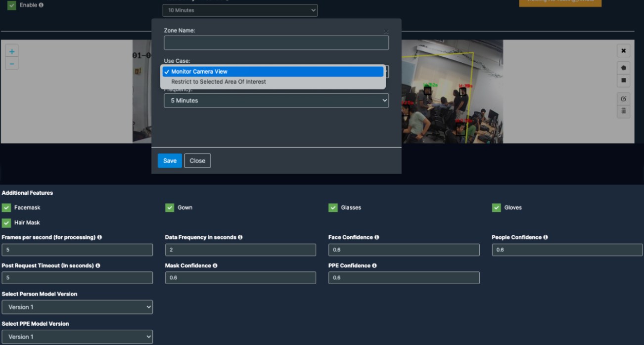Uncheck the Glasses feature
Viewport: 644px width, 345px height.
pyautogui.click(x=333, y=208)
